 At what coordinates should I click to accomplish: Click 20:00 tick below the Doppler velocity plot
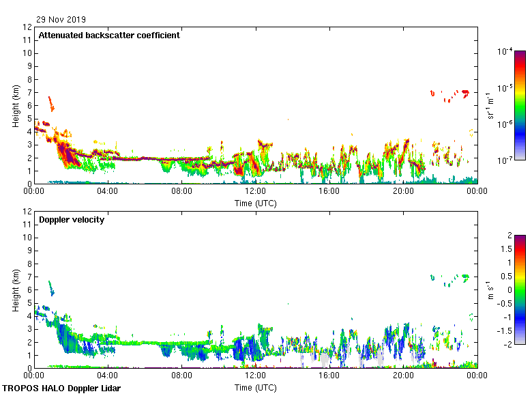point(403,376)
